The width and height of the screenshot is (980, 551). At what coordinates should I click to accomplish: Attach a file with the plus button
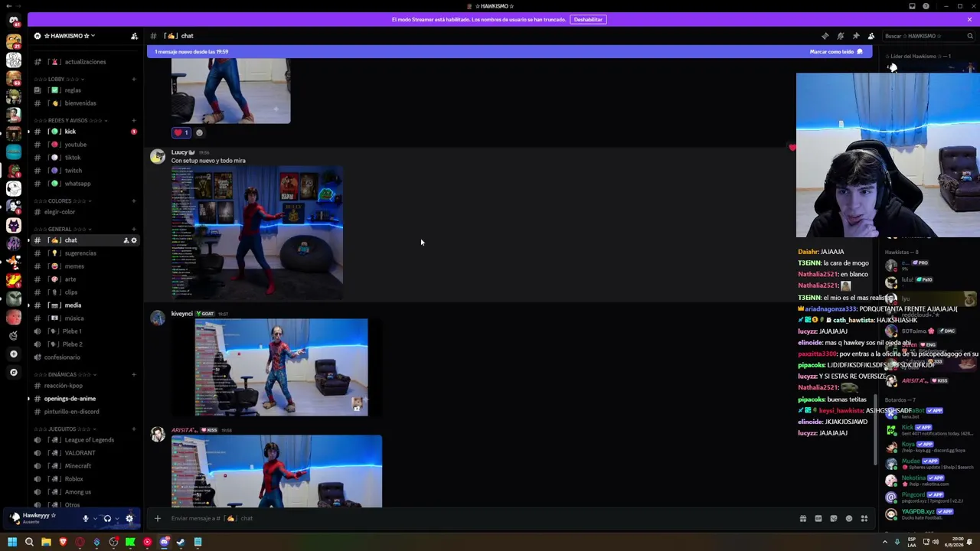(158, 518)
